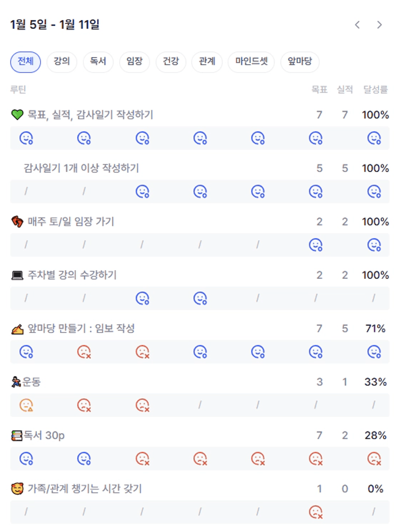Click the writing hand icon for 임보 작성

[17, 329]
